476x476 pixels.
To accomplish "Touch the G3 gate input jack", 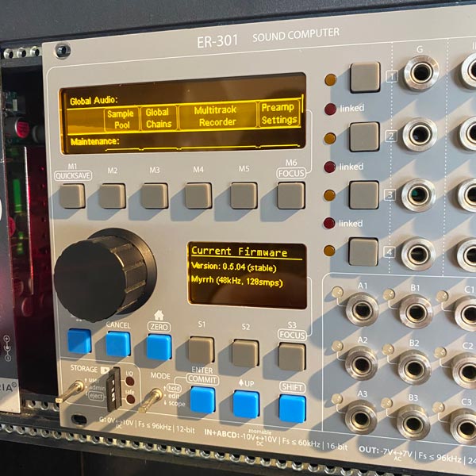I will click(x=418, y=195).
